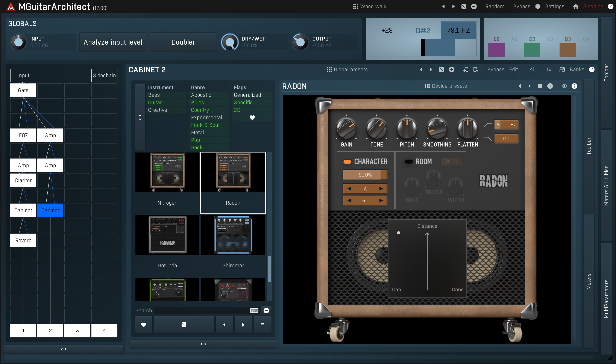
Task: Toggle the Radon eye visibility icon
Action: point(564,86)
